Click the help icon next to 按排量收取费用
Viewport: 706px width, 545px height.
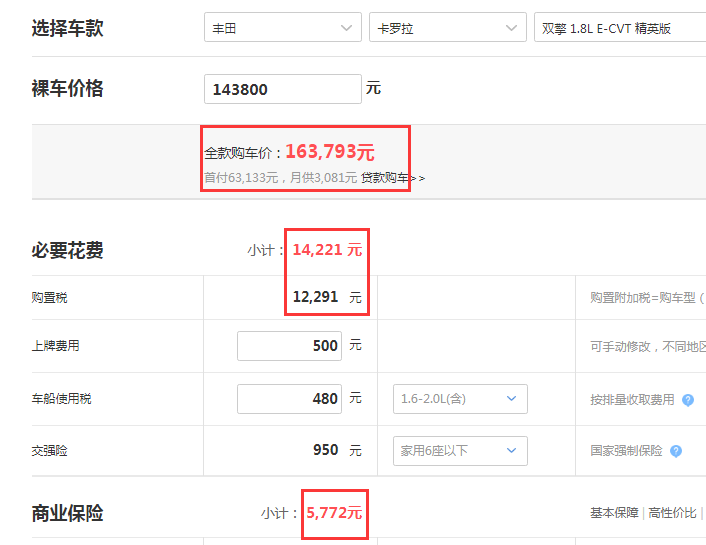[688, 400]
